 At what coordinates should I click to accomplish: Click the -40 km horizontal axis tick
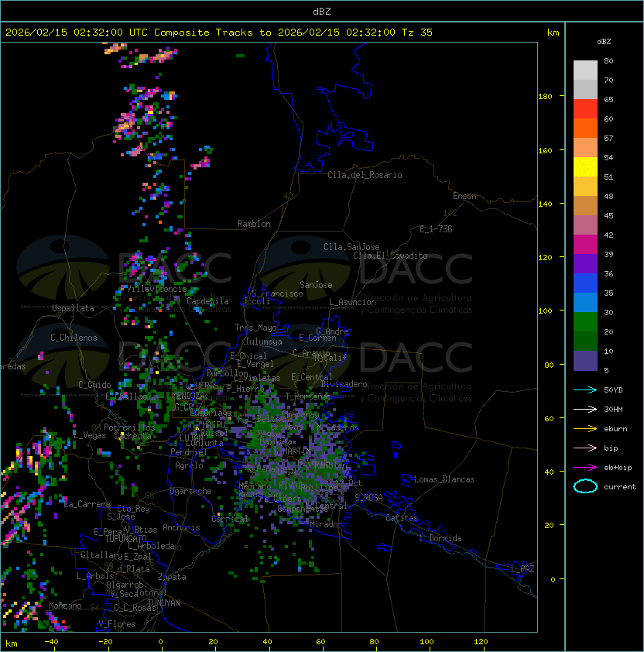(51, 642)
